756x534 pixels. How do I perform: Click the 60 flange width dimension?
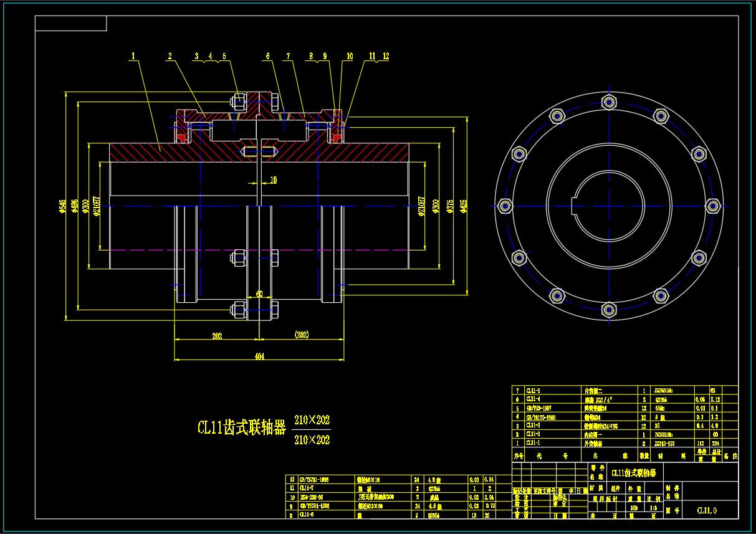coord(259,294)
